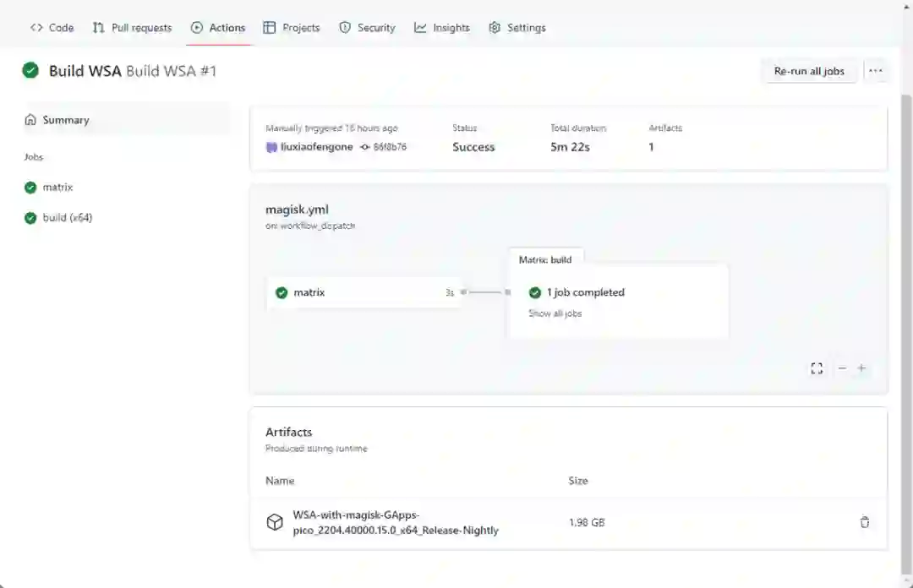
Task: Click the commit icon beside 86f8b76
Action: (365, 147)
